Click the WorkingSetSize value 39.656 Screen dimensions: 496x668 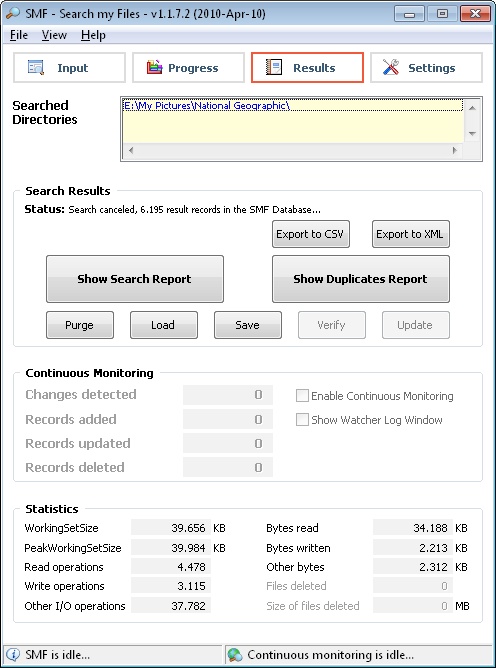coord(170,528)
